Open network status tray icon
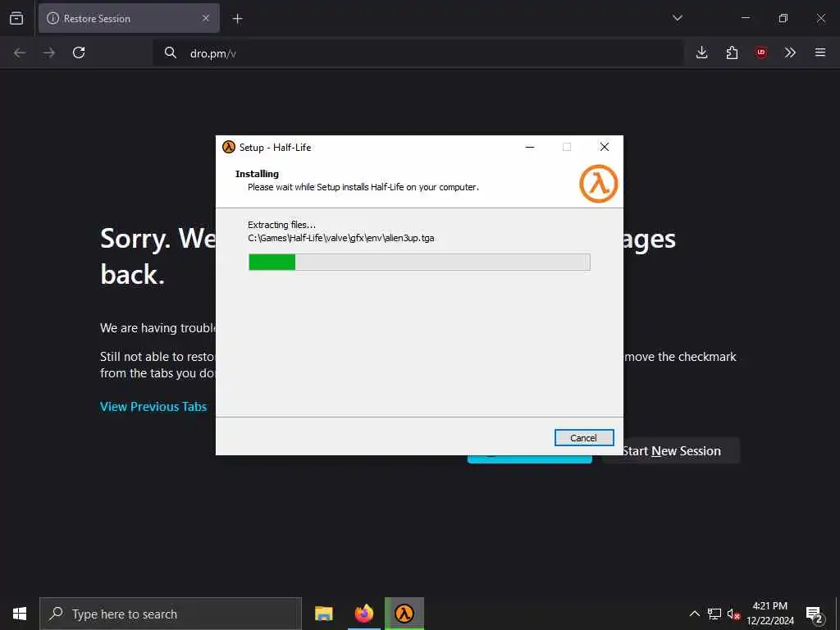 [x=714, y=614]
